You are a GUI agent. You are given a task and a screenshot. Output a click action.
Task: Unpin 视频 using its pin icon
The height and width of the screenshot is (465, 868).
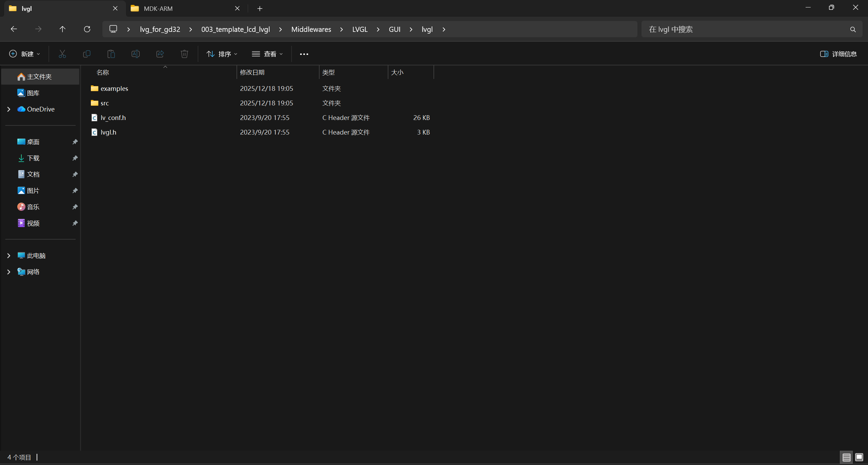pos(75,223)
